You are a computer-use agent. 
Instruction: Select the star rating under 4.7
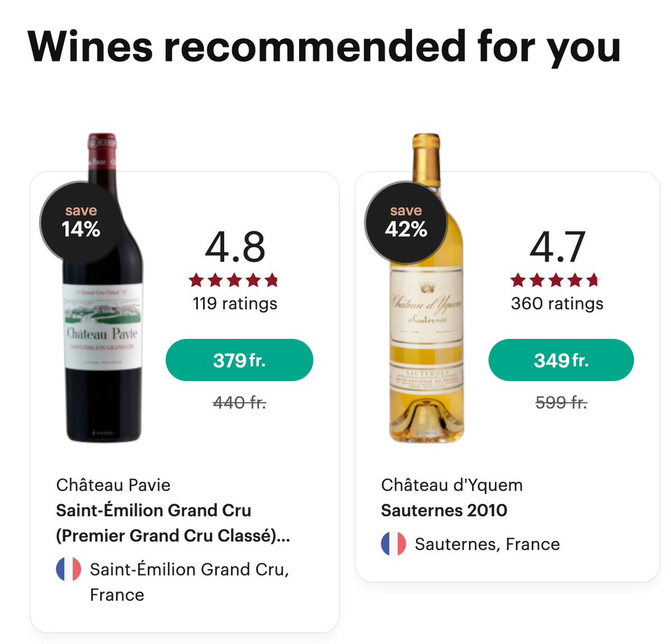tap(556, 280)
